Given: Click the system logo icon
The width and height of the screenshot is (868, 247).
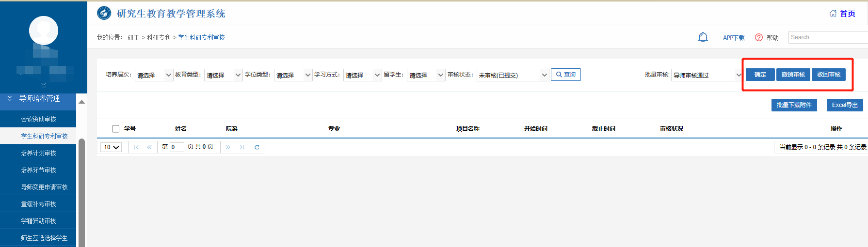Looking at the screenshot, I should coord(104,13).
